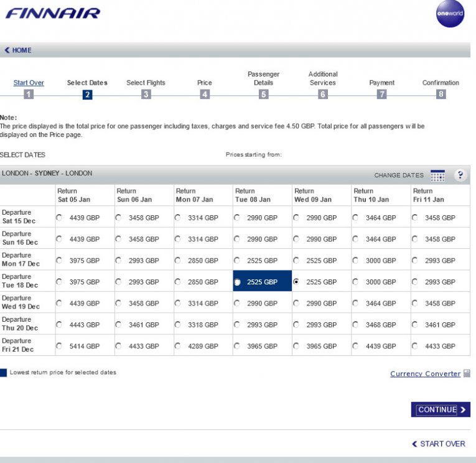
Task: Click the currency converter calculator icon
Action: click(x=467, y=373)
